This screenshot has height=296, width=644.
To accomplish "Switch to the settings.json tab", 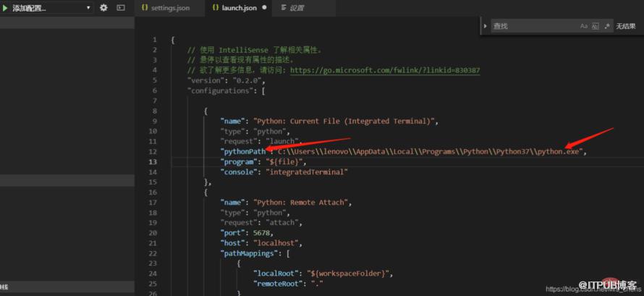I will tap(170, 8).
